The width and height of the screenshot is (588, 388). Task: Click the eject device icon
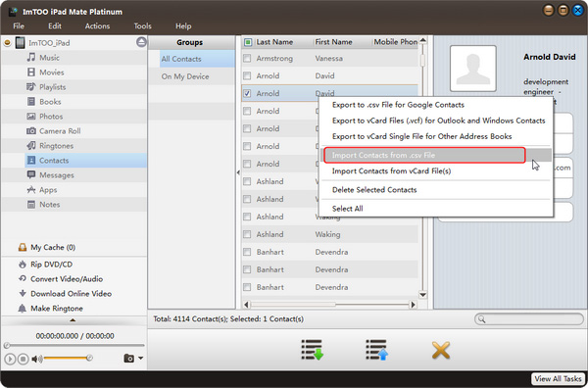[141, 42]
